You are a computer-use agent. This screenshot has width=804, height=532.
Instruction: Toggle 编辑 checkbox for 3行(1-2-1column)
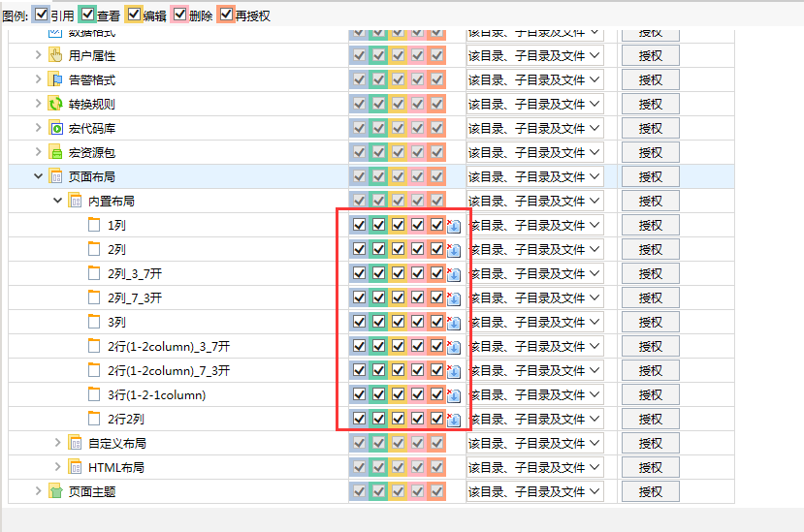pyautogui.click(x=398, y=394)
